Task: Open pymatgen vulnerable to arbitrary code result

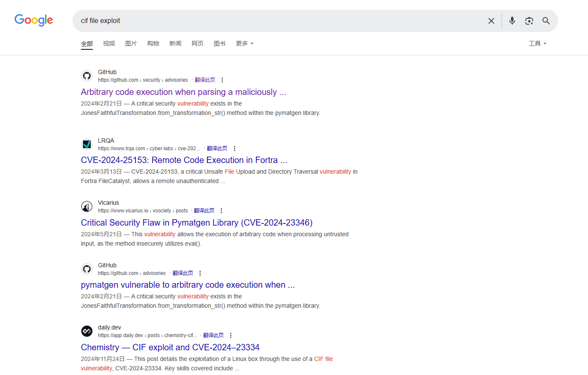Action: pyautogui.click(x=188, y=285)
